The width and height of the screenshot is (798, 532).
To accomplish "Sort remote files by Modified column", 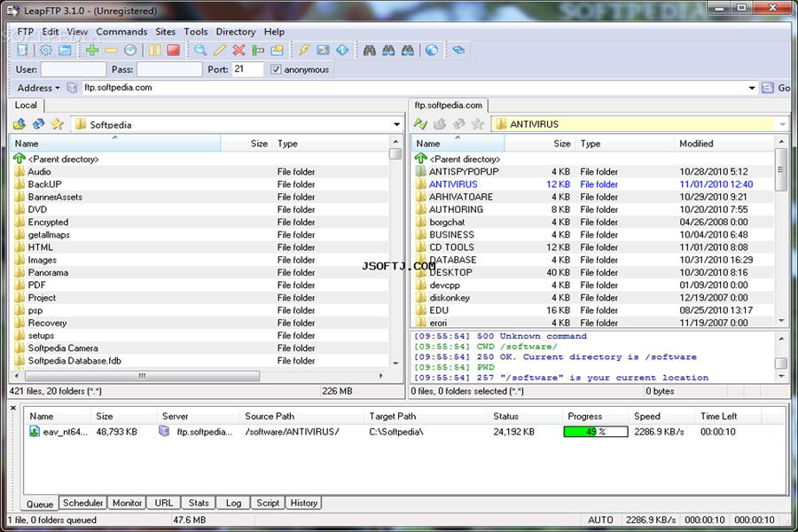I will point(696,144).
